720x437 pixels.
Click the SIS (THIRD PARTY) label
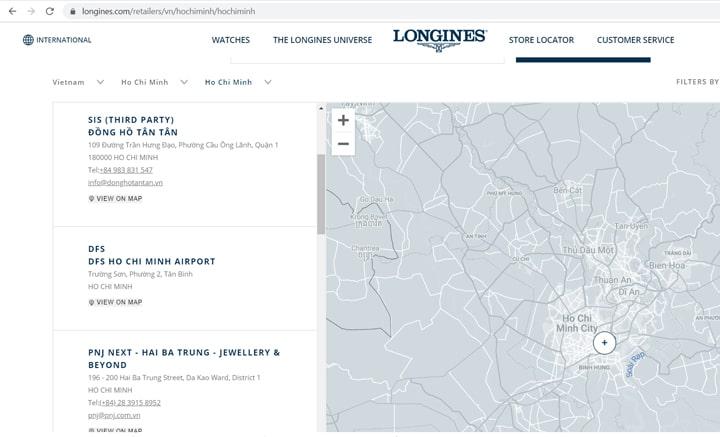tap(131, 120)
